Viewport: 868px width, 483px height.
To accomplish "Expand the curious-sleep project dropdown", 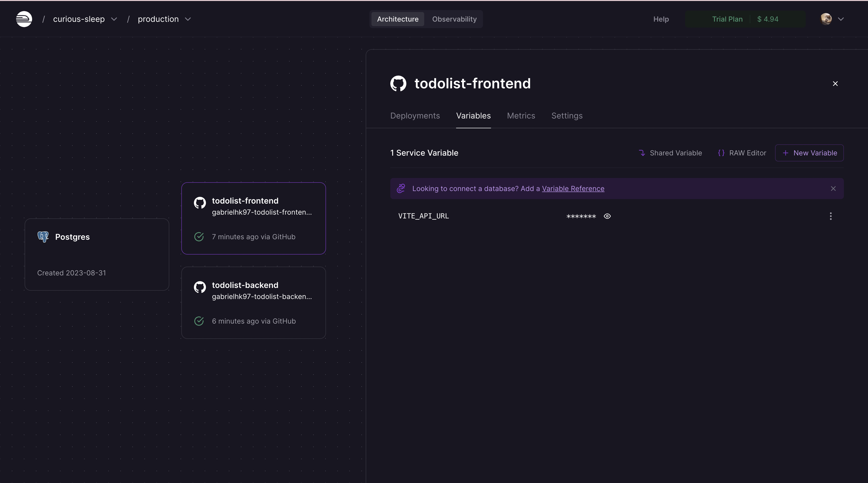I will [x=114, y=19].
